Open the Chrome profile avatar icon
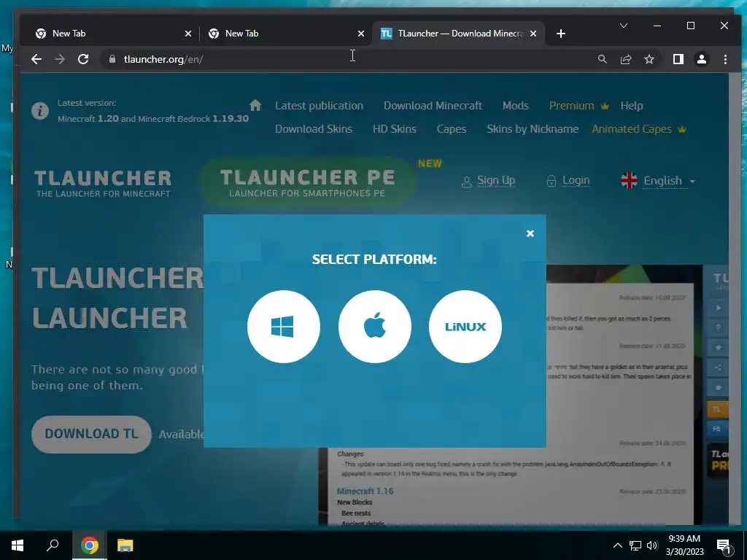This screenshot has height=560, width=747. tap(702, 59)
